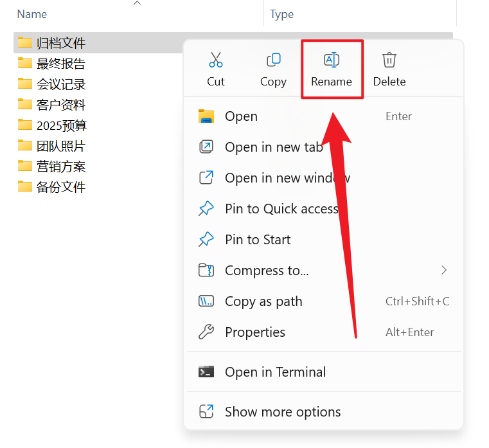489x448 pixels.
Task: Select the 最终报告 folder
Action: point(61,64)
